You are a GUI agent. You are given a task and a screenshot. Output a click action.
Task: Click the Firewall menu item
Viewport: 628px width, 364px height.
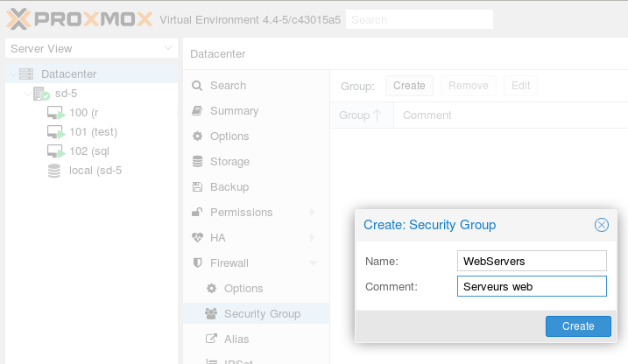tap(257, 262)
